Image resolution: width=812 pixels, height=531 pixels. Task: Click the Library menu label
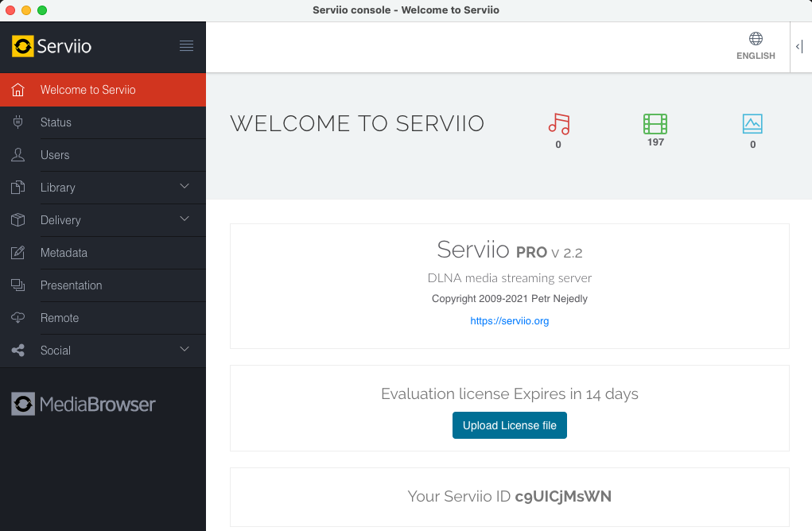coord(58,188)
